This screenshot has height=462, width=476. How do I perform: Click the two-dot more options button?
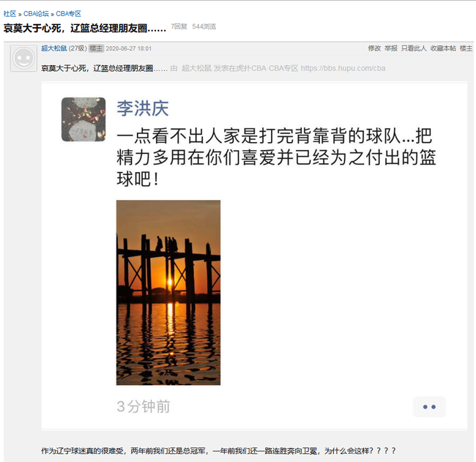(429, 407)
